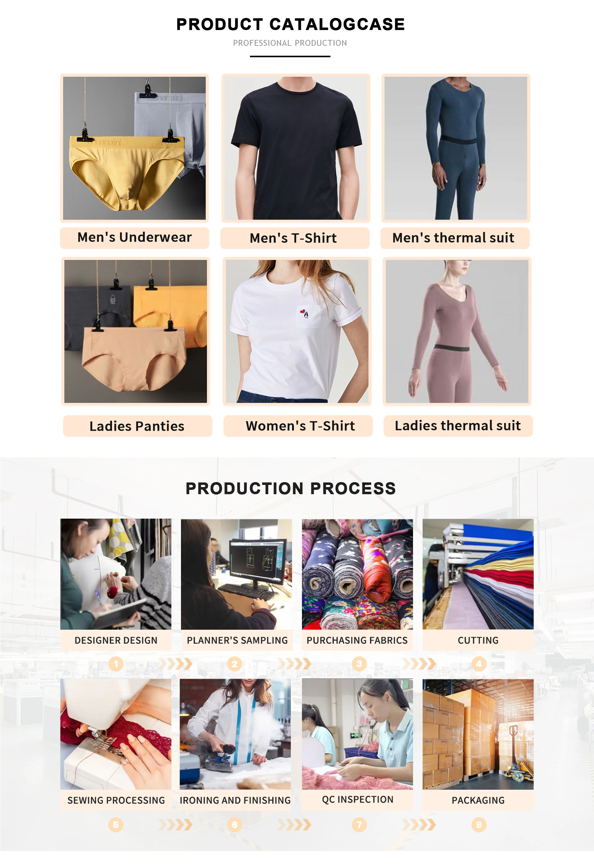Click the step 5 circle icon
Viewport: 594px width, 868px height.
[x=116, y=824]
